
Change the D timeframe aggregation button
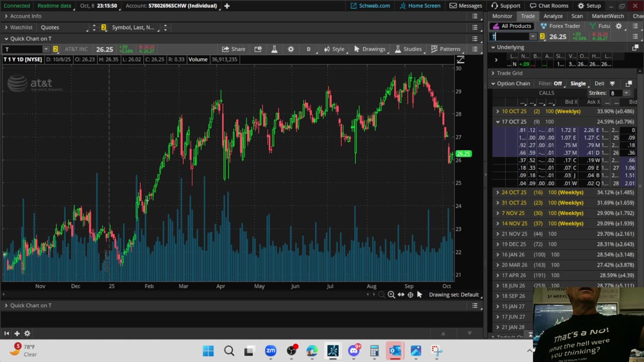pos(308,49)
